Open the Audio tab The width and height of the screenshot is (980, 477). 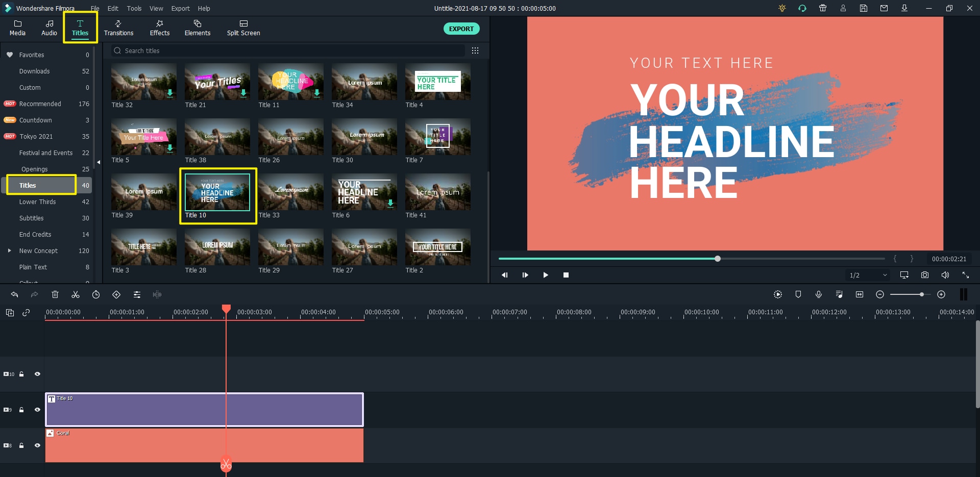[49, 28]
